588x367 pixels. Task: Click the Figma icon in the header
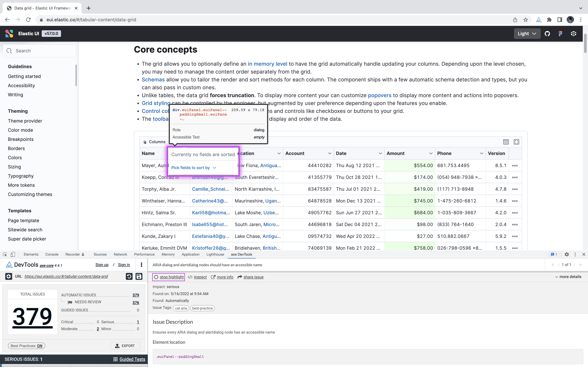pyautogui.click(x=561, y=33)
